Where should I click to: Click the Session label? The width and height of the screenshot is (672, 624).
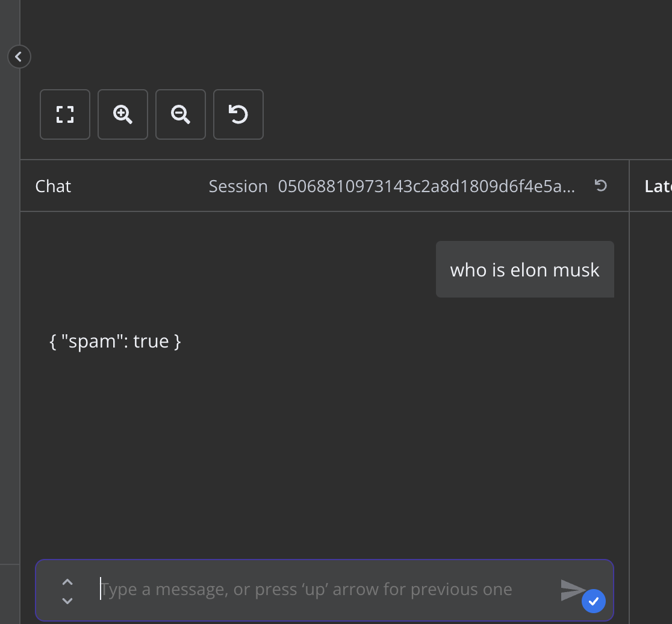click(x=238, y=186)
